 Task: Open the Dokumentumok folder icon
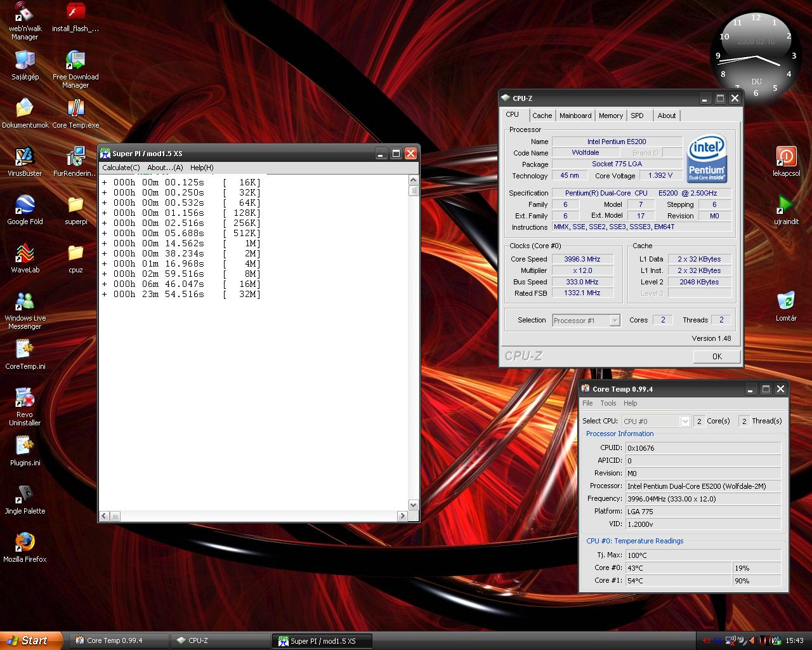click(x=25, y=114)
